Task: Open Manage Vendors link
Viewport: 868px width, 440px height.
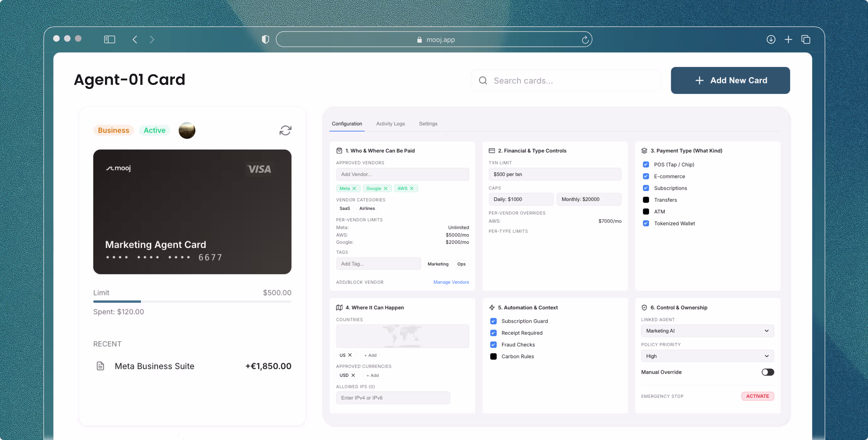Action: 451,282
